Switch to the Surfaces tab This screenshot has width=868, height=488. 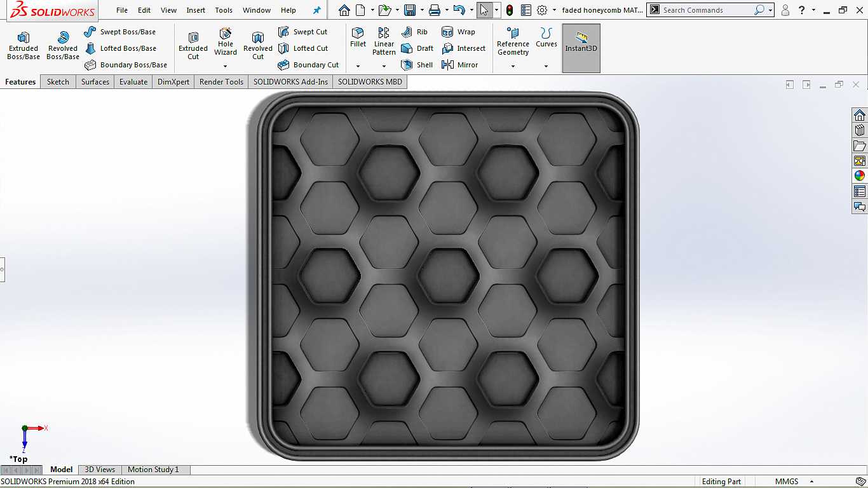[95, 82]
